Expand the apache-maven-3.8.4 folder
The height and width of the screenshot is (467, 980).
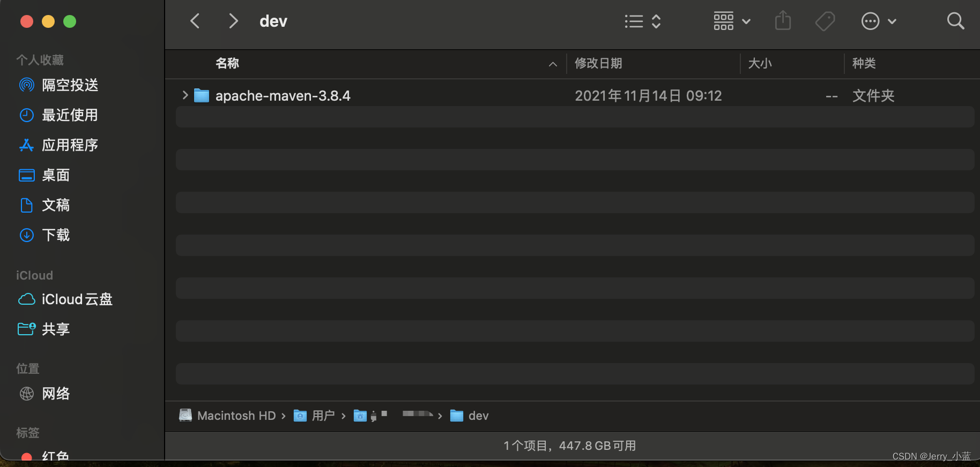[x=185, y=95]
